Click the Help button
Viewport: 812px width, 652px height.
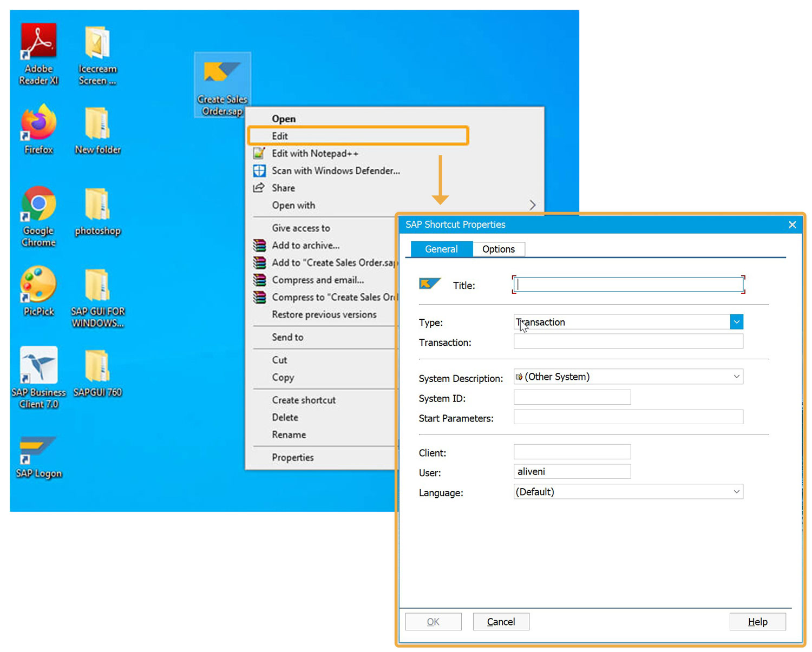click(x=757, y=622)
